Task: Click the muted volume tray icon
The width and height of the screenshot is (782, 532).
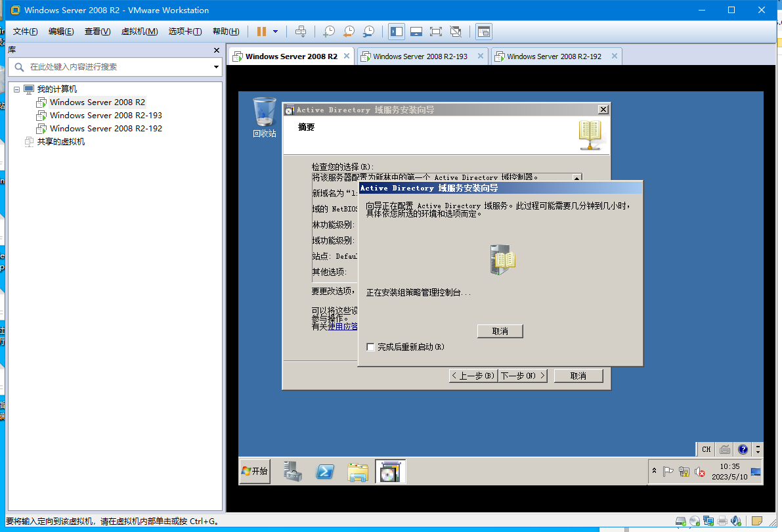Action: [699, 472]
